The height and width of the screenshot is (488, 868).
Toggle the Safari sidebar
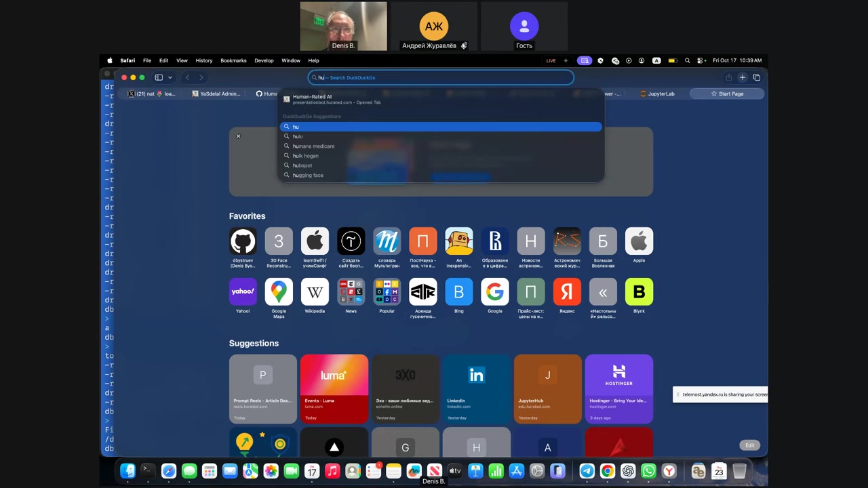(x=159, y=77)
